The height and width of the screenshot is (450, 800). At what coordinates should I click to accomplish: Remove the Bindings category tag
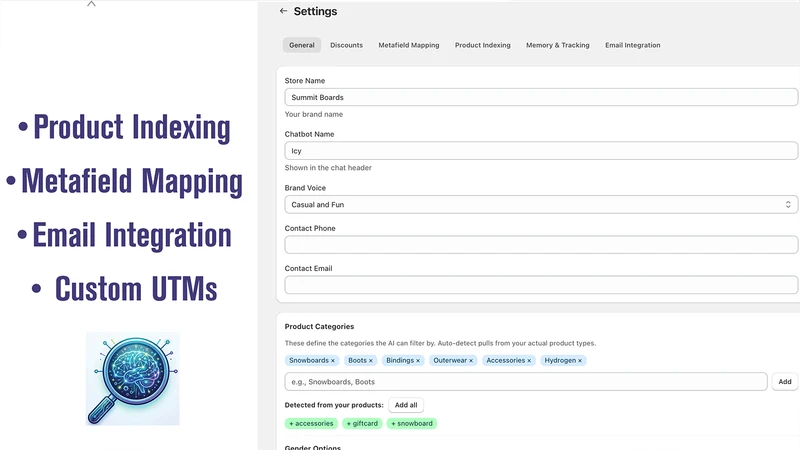point(418,361)
